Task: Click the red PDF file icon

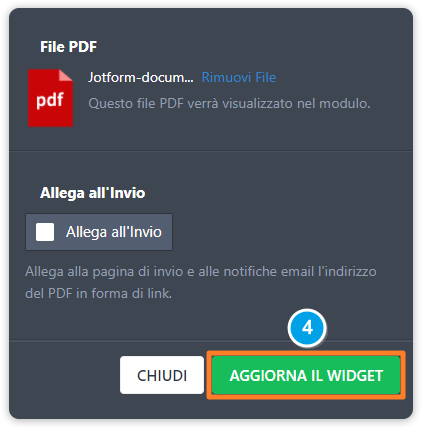Action: (x=50, y=98)
